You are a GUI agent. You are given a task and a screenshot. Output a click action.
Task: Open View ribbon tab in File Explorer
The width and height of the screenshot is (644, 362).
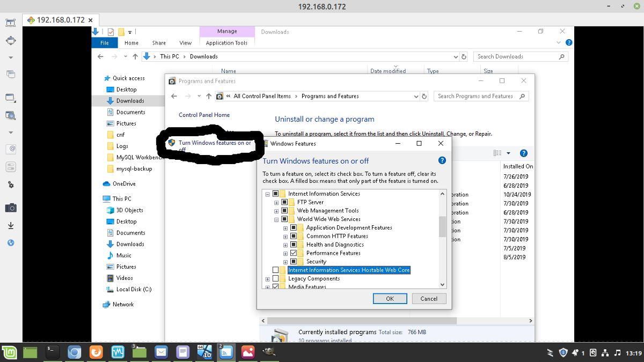click(x=186, y=43)
